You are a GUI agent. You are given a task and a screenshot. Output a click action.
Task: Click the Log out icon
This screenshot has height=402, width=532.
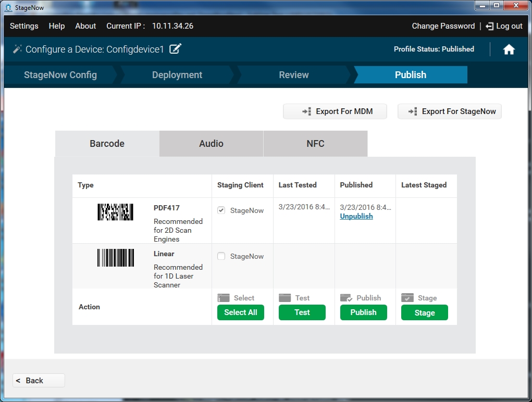pos(489,26)
